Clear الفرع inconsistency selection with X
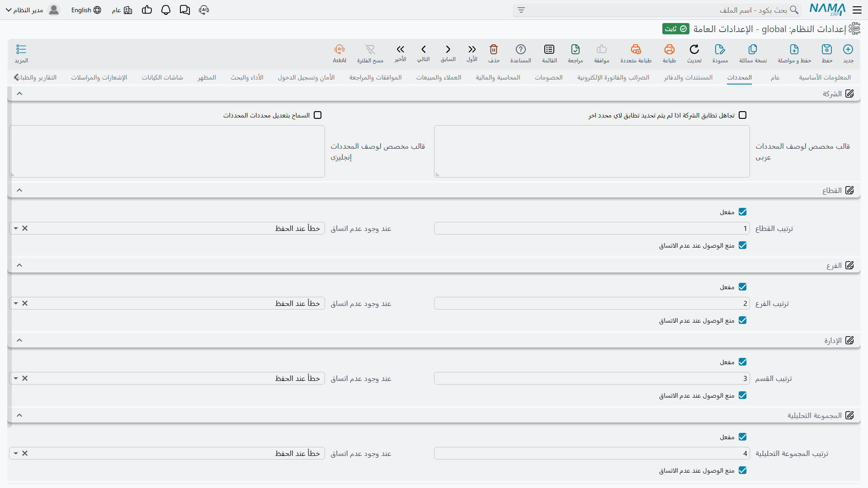868x488 pixels. [25, 303]
